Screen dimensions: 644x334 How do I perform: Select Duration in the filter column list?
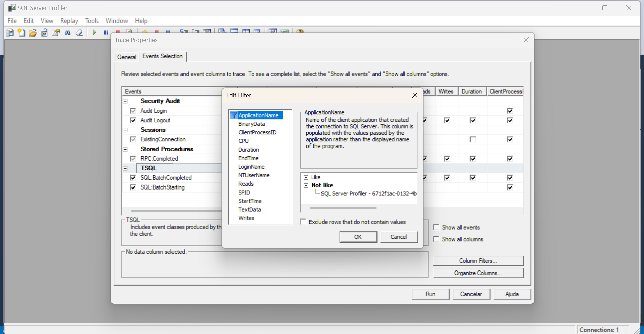point(249,150)
